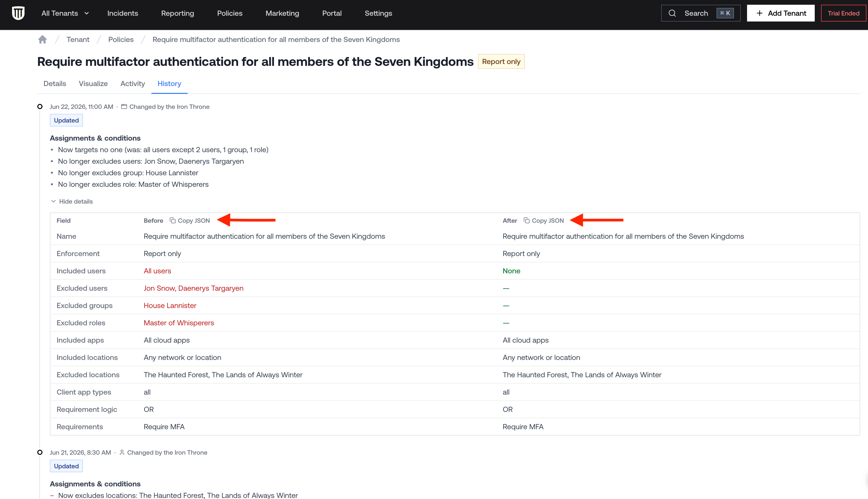Switch to the Activity tab
Image resolution: width=868 pixels, height=499 pixels.
point(133,84)
